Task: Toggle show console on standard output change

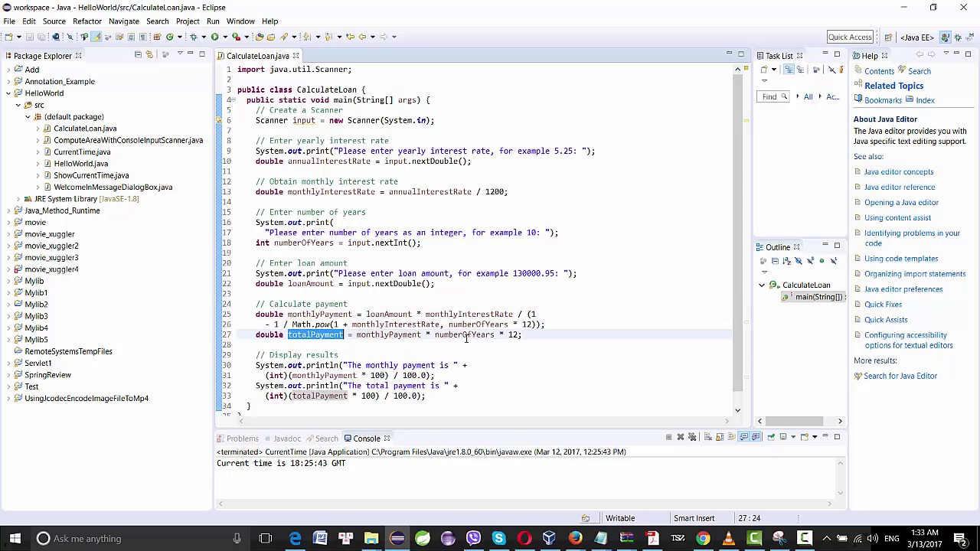Action: (743, 437)
